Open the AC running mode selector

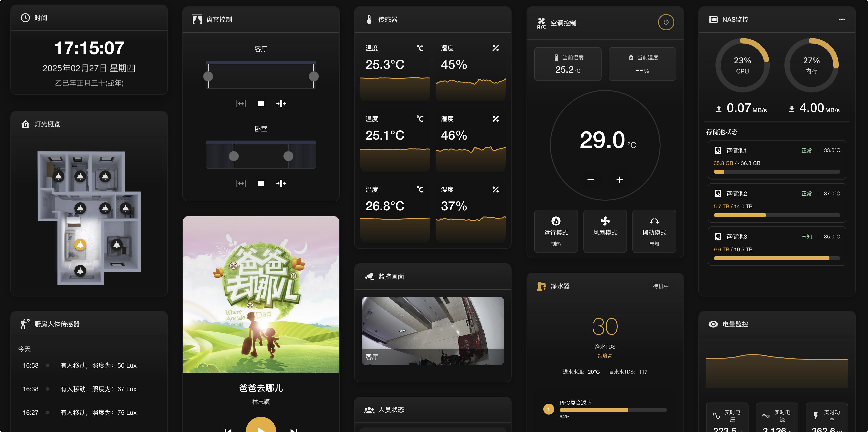click(556, 231)
